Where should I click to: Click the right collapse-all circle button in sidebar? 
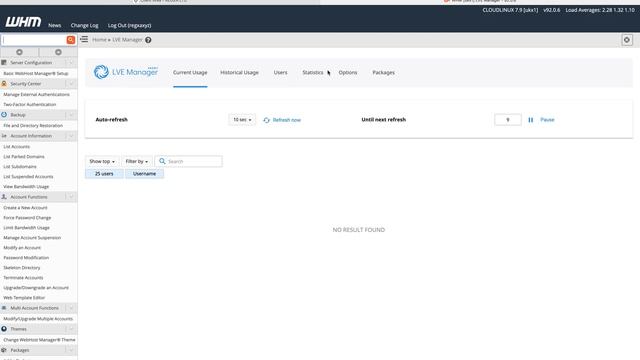tap(58, 52)
